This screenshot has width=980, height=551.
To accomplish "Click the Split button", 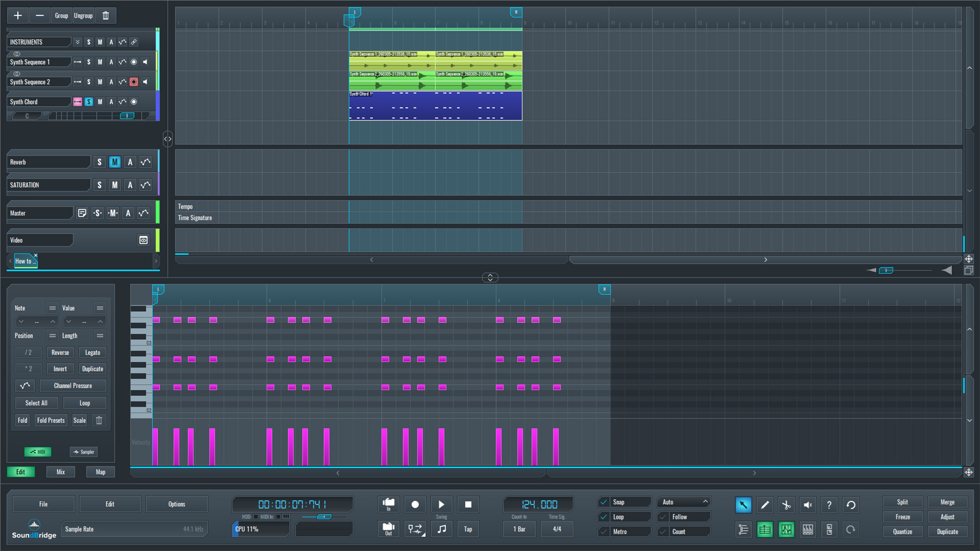I will pyautogui.click(x=902, y=502).
